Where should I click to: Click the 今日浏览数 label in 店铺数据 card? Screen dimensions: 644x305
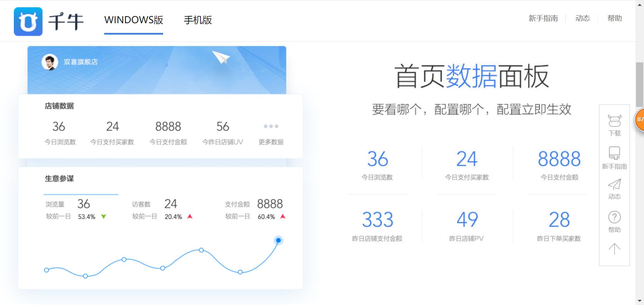tap(60, 142)
